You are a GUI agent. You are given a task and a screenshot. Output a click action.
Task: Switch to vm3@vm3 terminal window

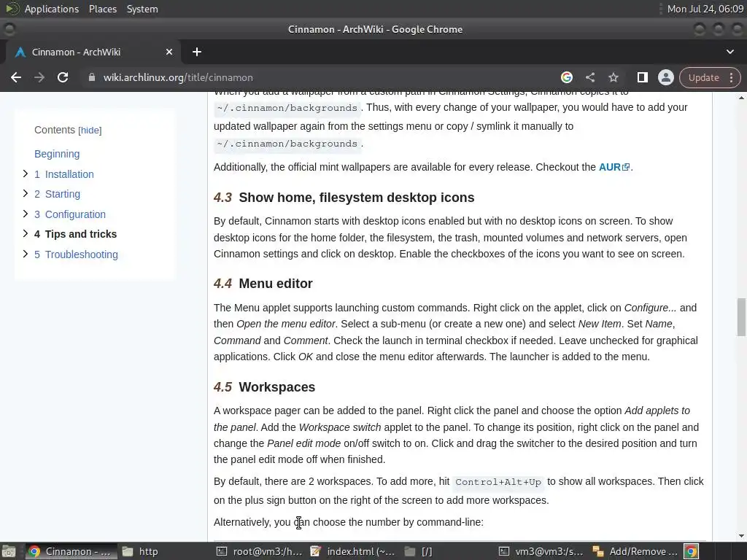[x=542, y=551]
